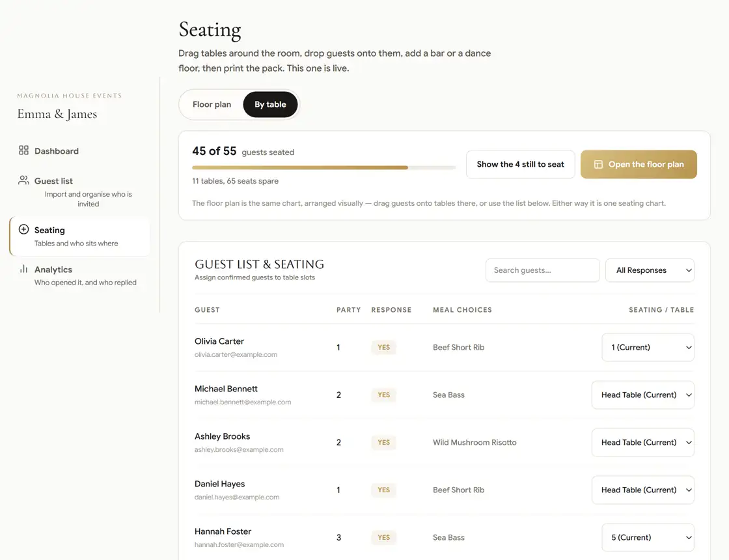Click Wild Mushroom Risotto meal choice
The image size is (729, 560).
coord(475,442)
